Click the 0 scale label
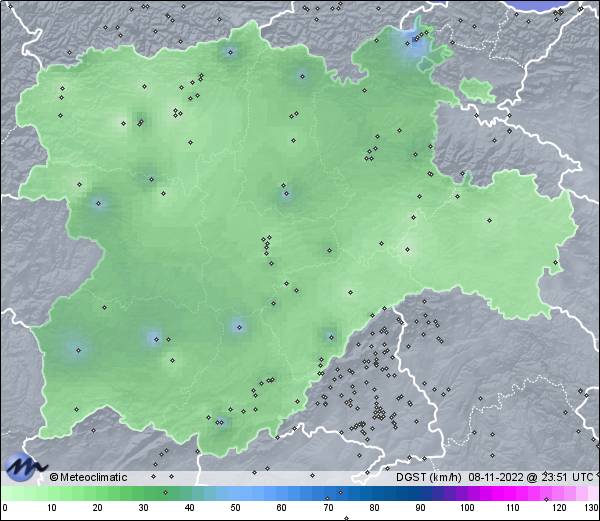This screenshot has height=521, width=600. click(5, 508)
